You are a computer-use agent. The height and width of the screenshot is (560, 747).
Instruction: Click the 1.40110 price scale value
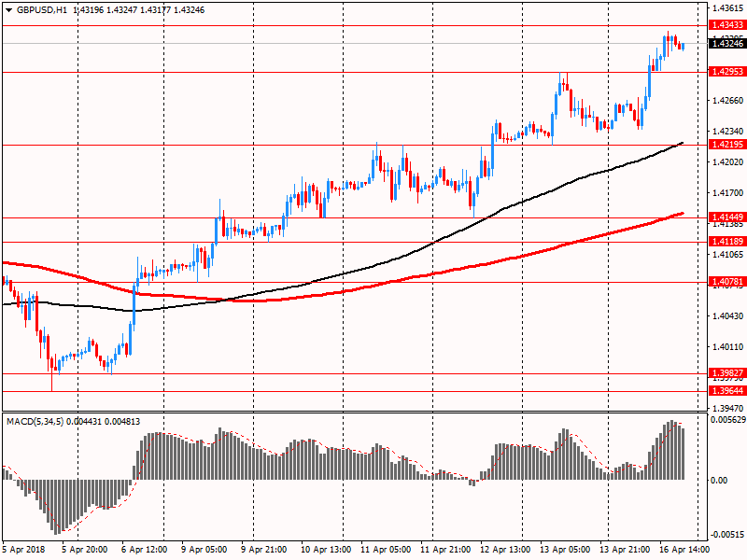click(728, 346)
